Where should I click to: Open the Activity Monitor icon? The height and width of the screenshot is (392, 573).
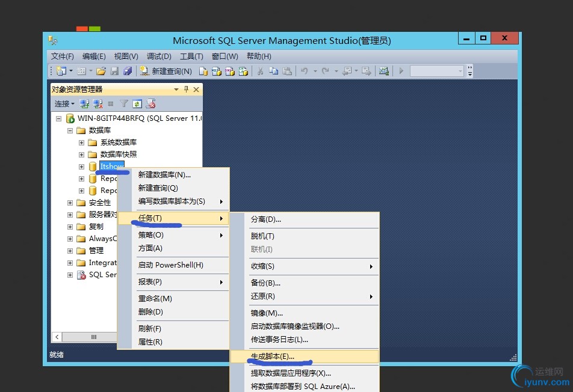384,71
